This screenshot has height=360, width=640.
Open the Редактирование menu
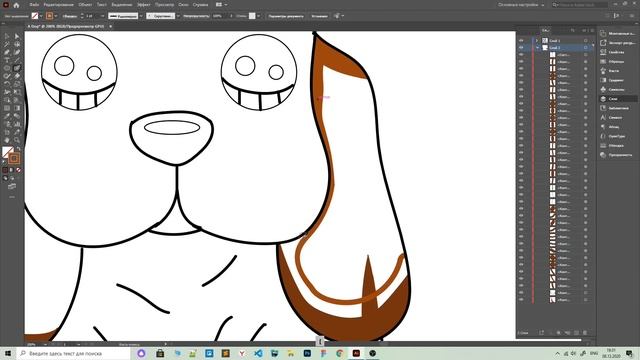click(x=59, y=5)
